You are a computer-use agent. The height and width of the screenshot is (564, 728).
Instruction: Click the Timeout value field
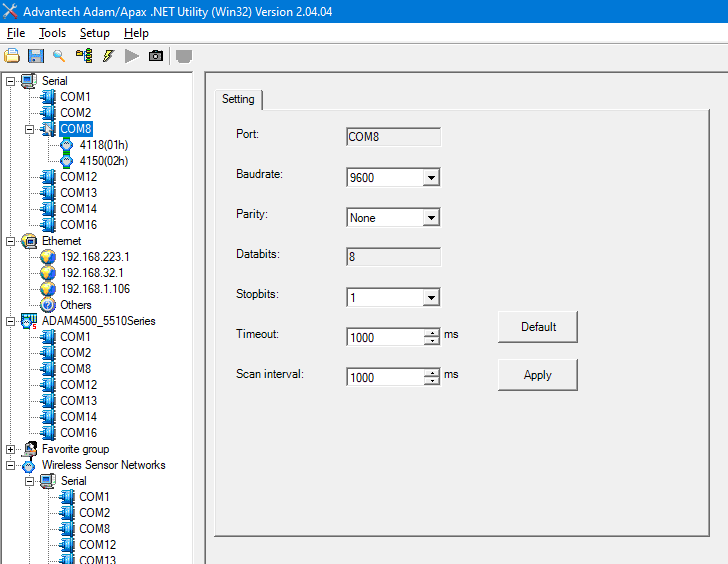(x=385, y=337)
